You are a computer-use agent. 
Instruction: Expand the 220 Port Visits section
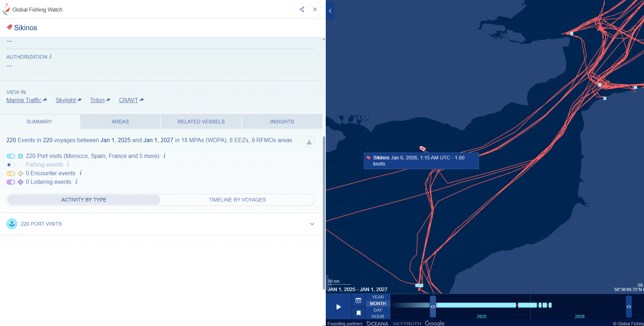coord(312,224)
